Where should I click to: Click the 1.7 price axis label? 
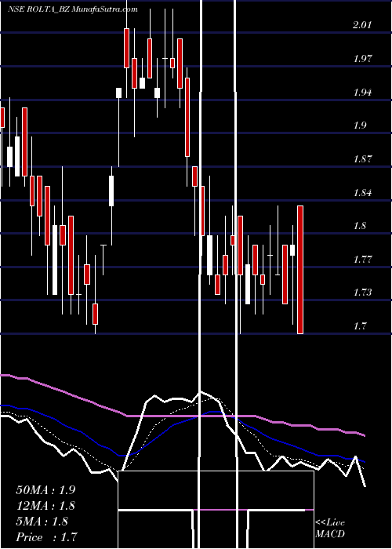[x=360, y=326]
